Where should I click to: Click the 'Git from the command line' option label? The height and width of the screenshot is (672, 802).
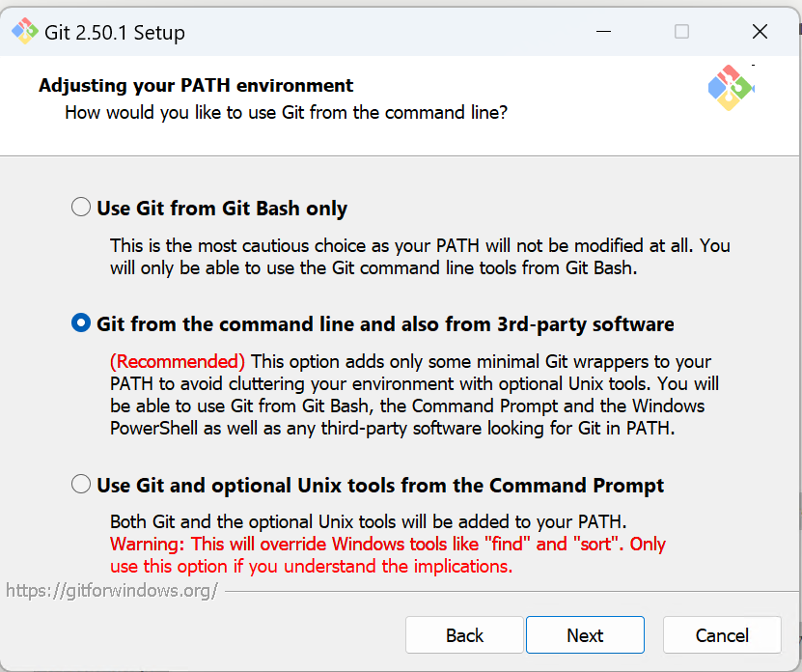(385, 324)
